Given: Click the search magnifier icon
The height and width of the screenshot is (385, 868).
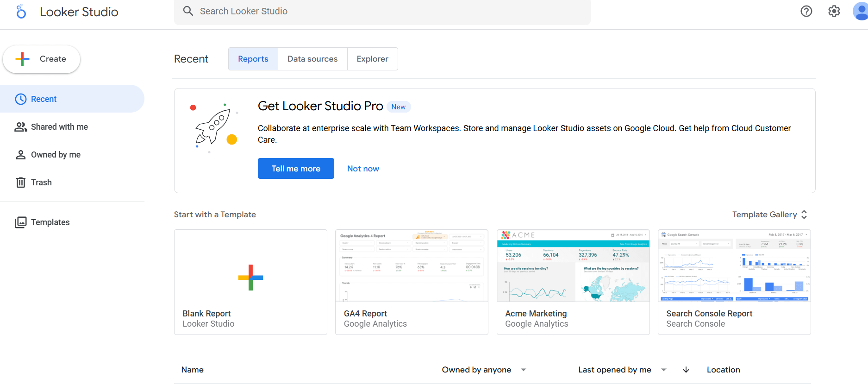Looking at the screenshot, I should [188, 11].
